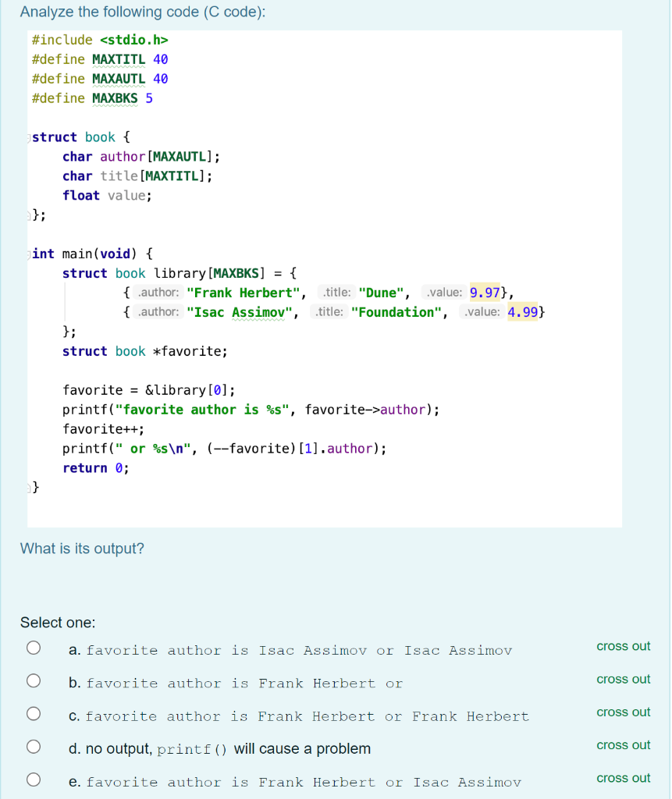Viewport: 672px width, 799px height.
Task: Select radio button for answer d
Action: click(x=34, y=747)
